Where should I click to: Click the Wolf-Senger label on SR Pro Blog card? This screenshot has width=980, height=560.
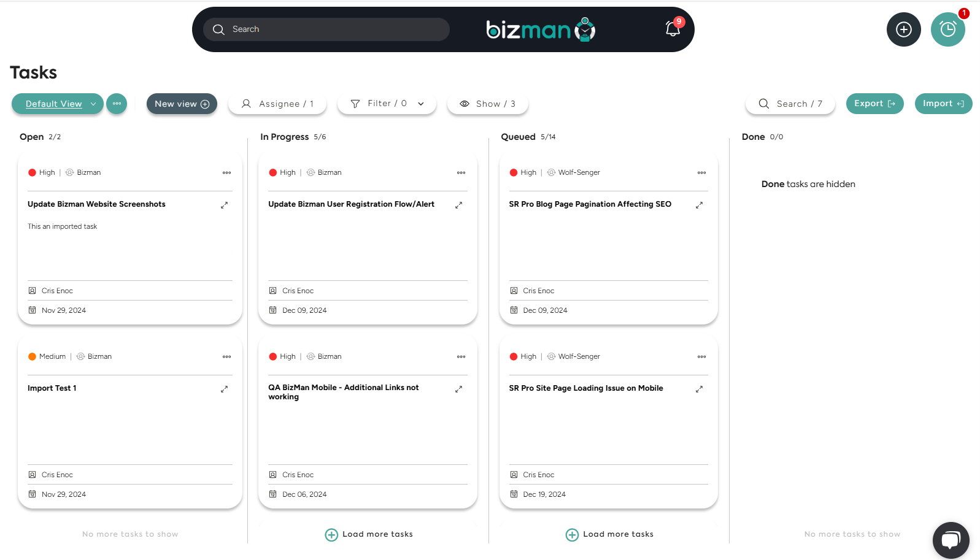(579, 173)
